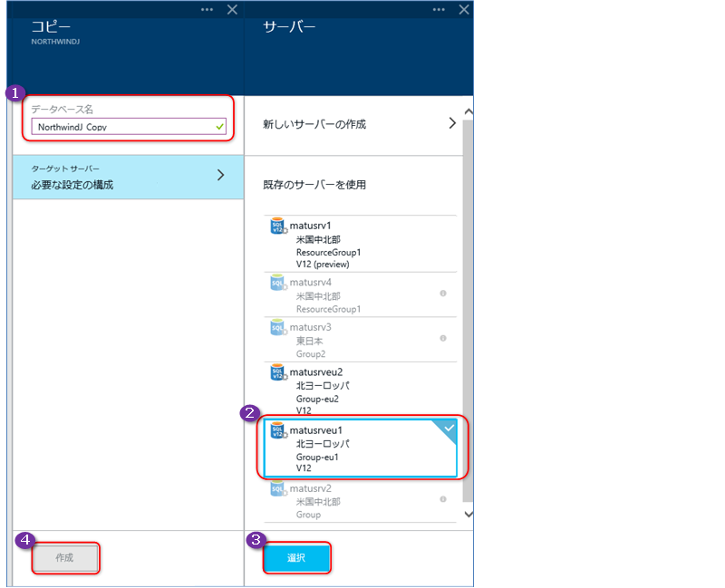Click the コピー blade title

(x=51, y=27)
